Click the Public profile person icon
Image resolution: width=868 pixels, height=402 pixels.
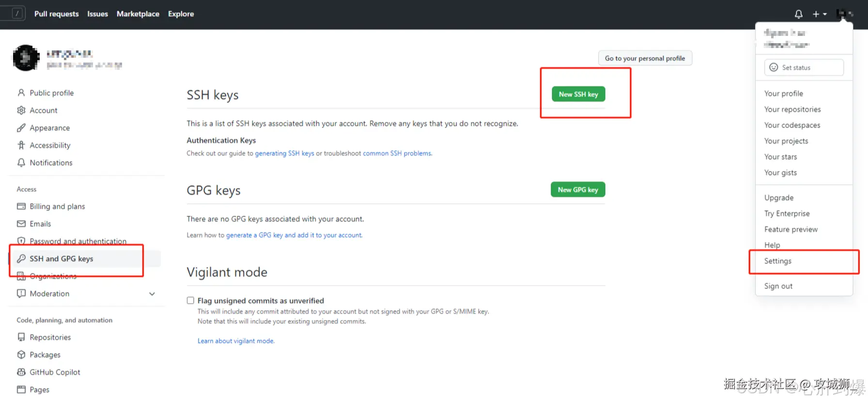point(21,93)
